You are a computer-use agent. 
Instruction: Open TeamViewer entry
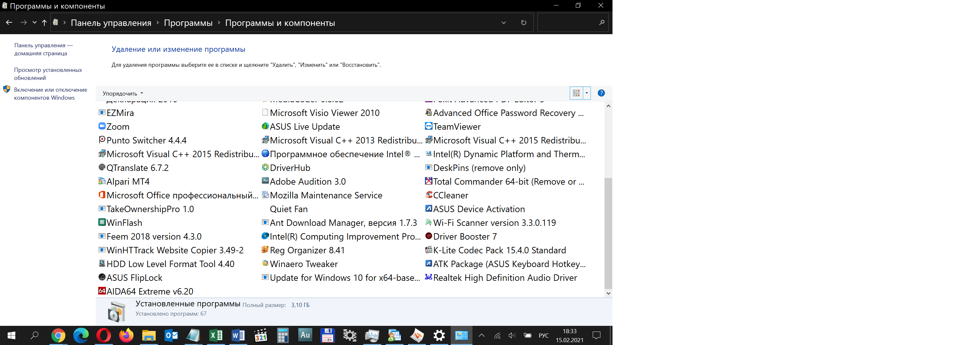(456, 126)
